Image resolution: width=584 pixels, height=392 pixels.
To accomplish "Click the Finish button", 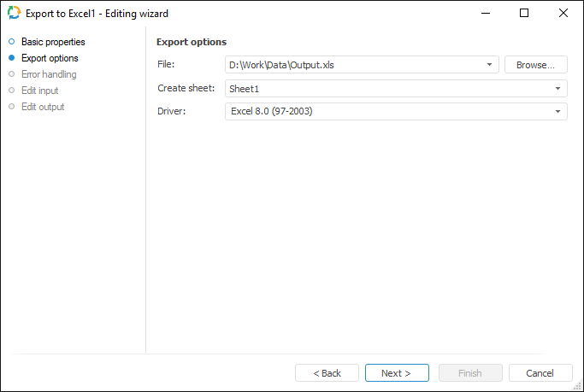I will [470, 373].
